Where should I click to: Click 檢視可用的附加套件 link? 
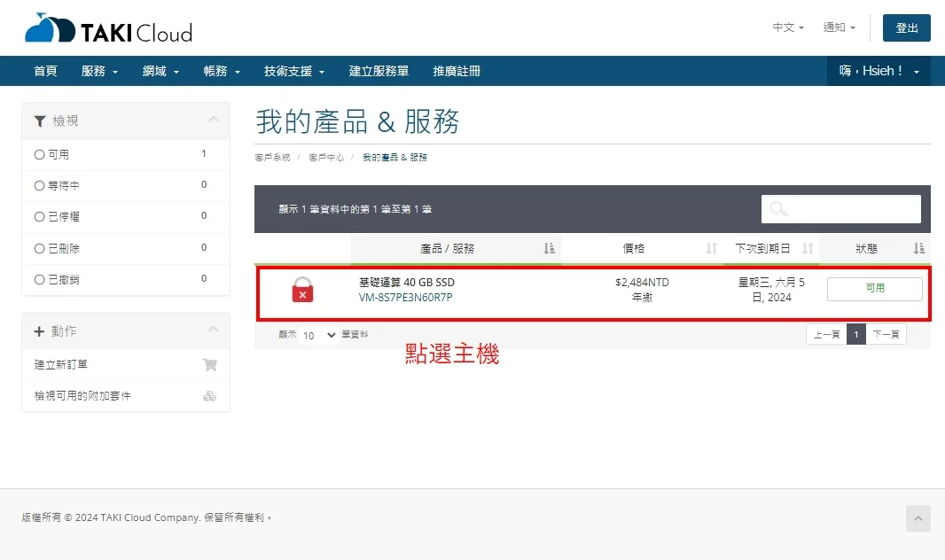point(82,395)
